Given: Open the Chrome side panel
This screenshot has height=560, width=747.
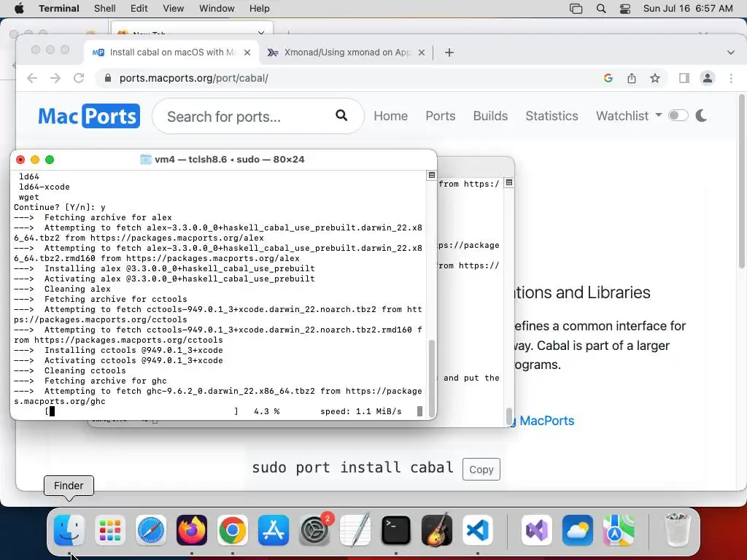Looking at the screenshot, I should (684, 78).
